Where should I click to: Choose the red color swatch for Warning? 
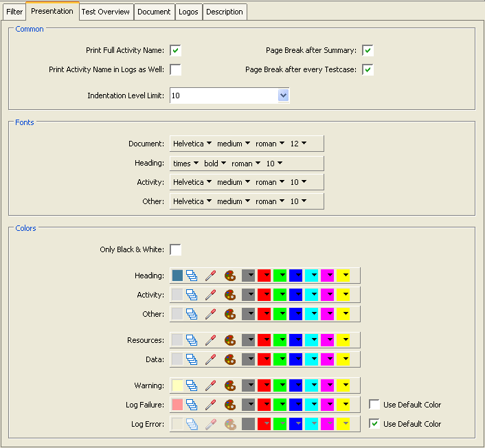point(264,385)
